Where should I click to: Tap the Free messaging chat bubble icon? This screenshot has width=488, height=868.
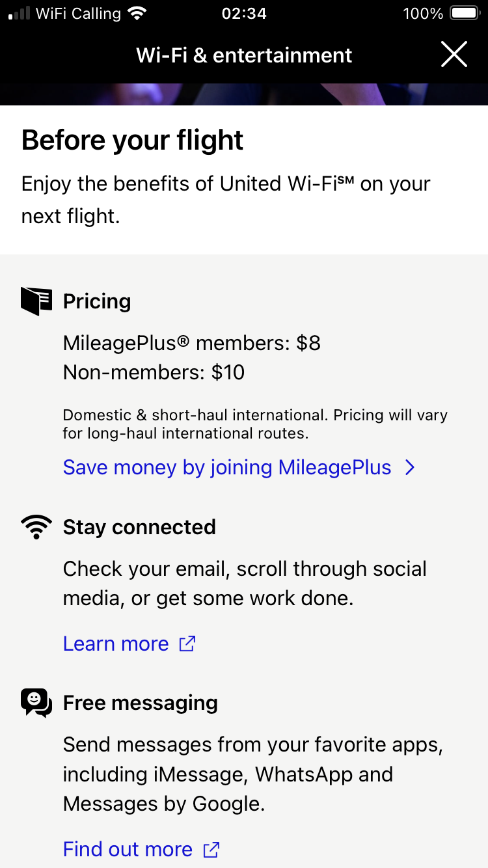click(x=36, y=703)
